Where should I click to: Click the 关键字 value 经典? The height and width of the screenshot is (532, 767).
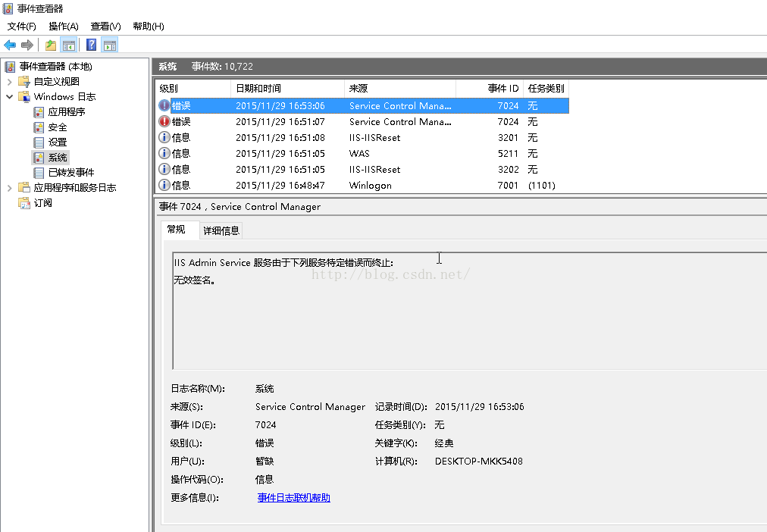[x=443, y=443]
